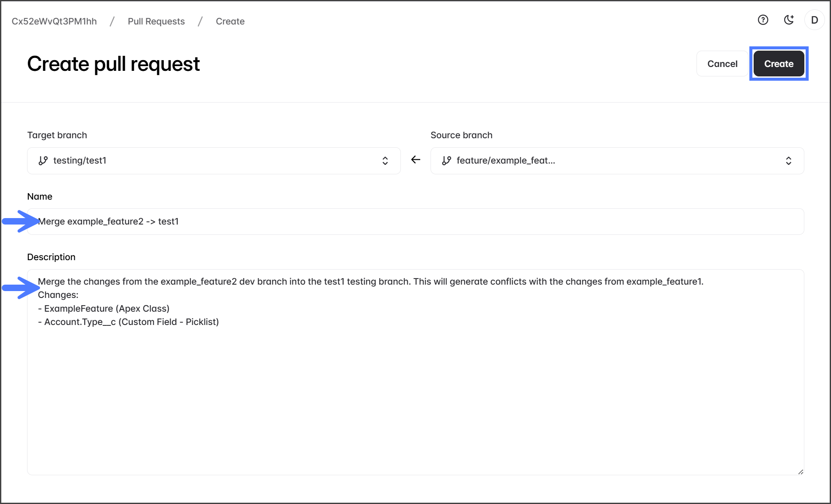Expand Target branch chevron selector

coord(385,161)
